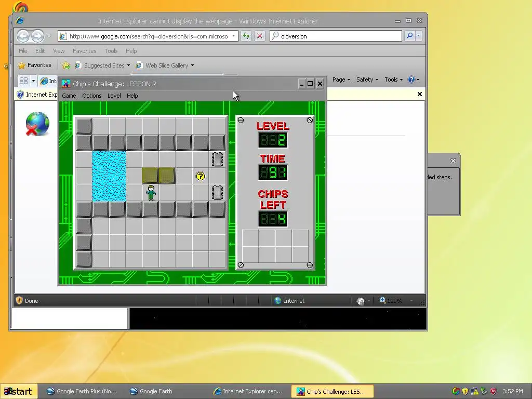The image size is (532, 399).
Task: Open the Web Slice Gallery dropdown
Action: pyautogui.click(x=165, y=65)
